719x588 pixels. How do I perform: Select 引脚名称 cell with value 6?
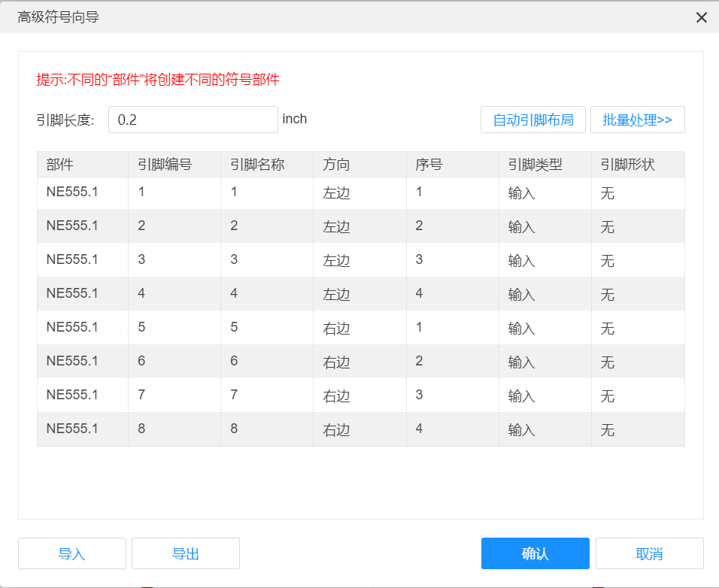[x=267, y=361]
